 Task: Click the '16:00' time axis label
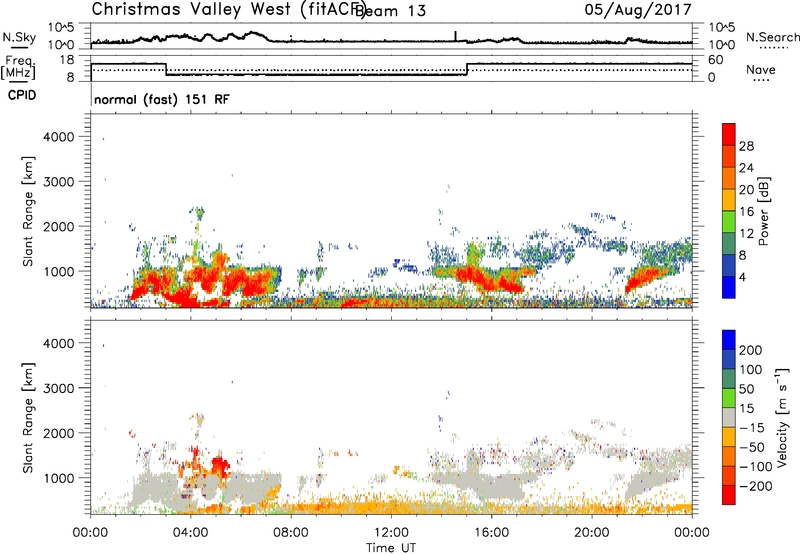click(x=491, y=533)
